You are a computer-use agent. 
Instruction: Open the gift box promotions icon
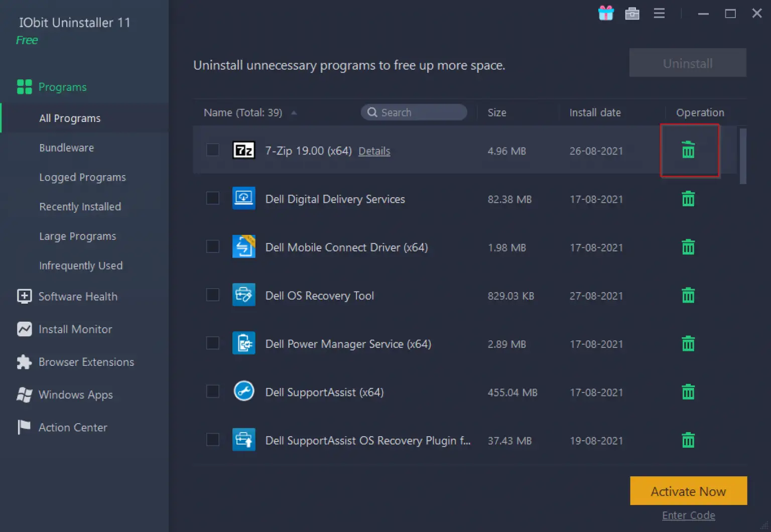click(x=606, y=14)
